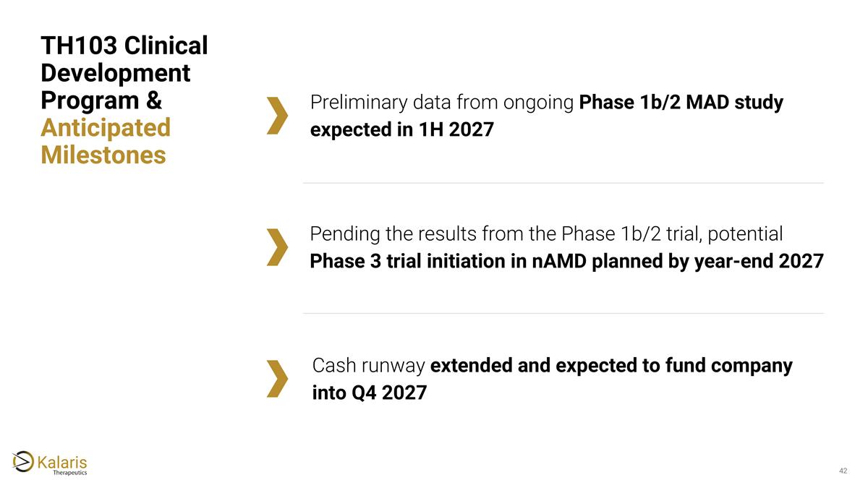This screenshot has height=488, width=868.
Task: Click the bold 'expected in 1H 2027' line
Action: [401, 130]
